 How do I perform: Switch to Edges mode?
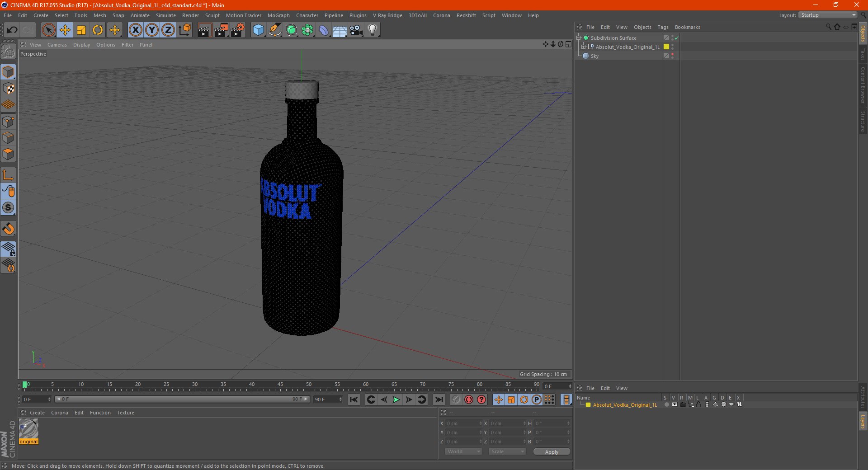pyautogui.click(x=8, y=138)
